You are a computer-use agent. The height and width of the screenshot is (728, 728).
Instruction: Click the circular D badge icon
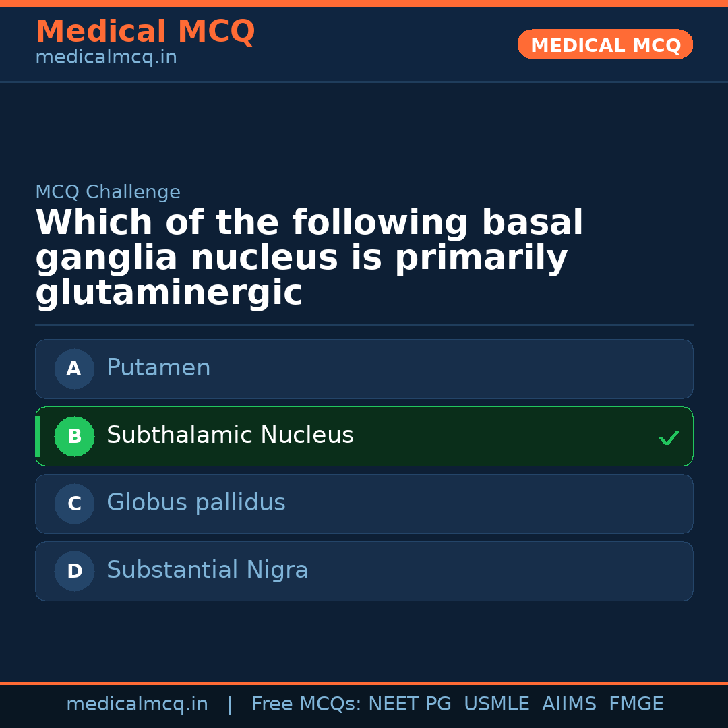point(74,571)
